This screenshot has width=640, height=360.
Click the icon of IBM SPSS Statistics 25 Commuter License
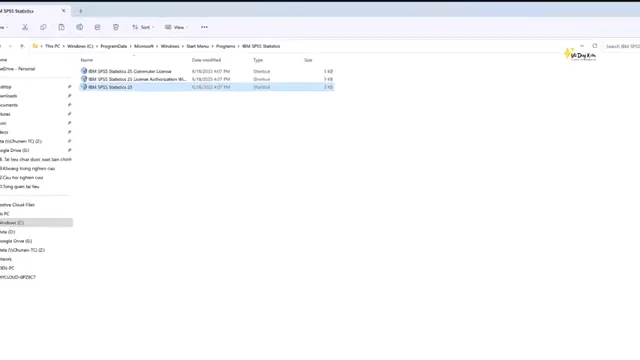pos(84,71)
